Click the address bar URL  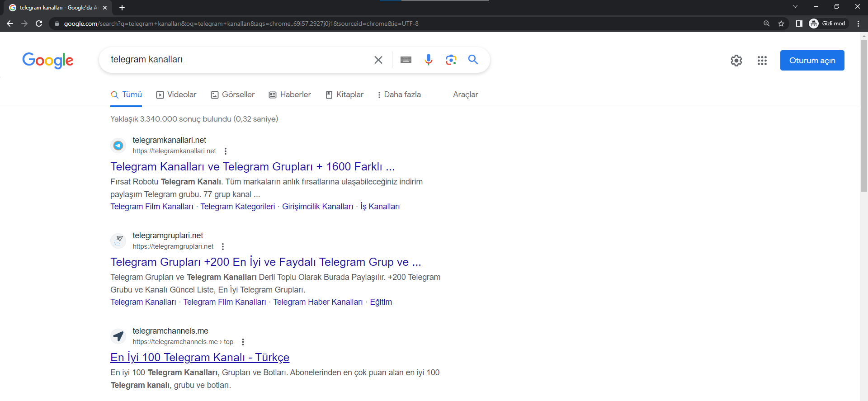241,24
